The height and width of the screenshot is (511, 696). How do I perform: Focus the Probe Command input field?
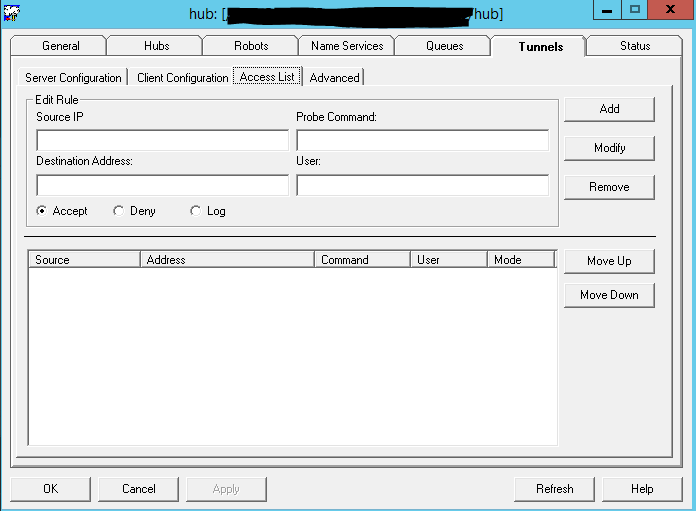(x=423, y=141)
